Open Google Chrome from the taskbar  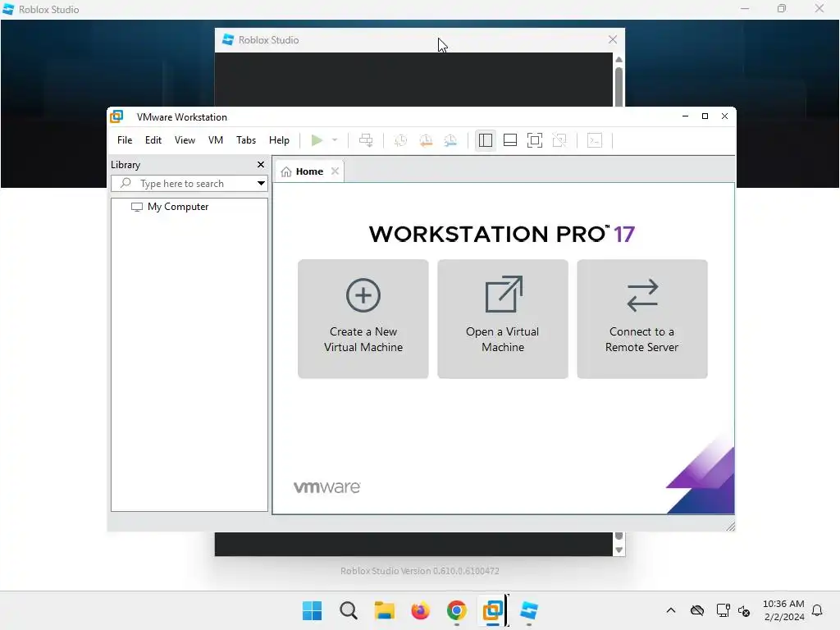(456, 610)
